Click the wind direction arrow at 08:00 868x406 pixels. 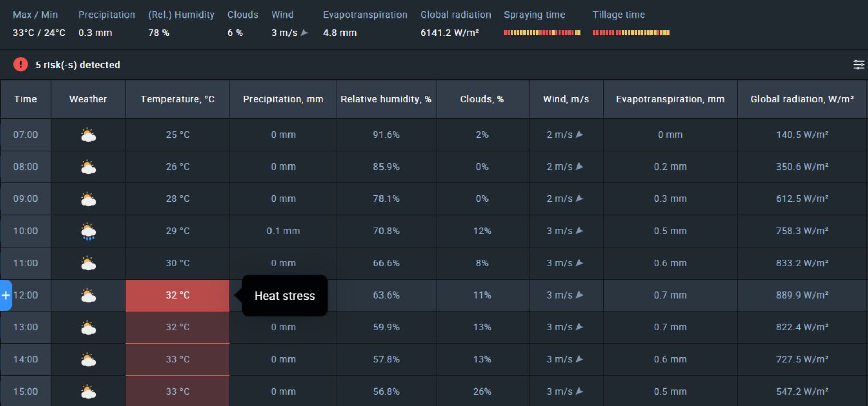tap(580, 167)
